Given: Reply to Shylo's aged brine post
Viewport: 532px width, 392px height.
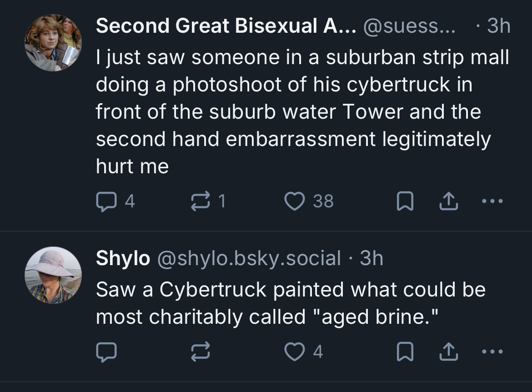Looking at the screenshot, I should 105,351.
